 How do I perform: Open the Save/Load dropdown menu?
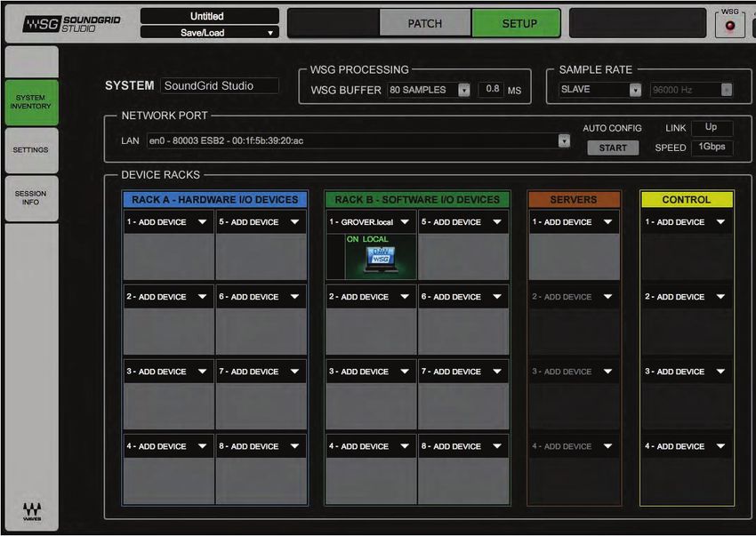[x=210, y=32]
